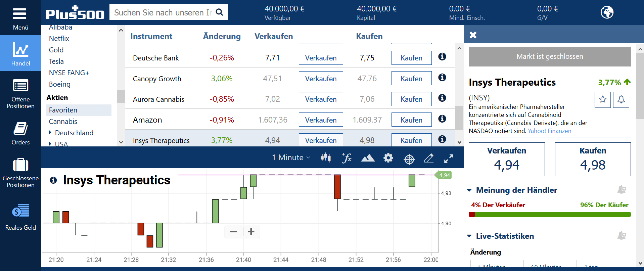Expand the USA category tree
The height and width of the screenshot is (271, 644).
(x=50, y=144)
